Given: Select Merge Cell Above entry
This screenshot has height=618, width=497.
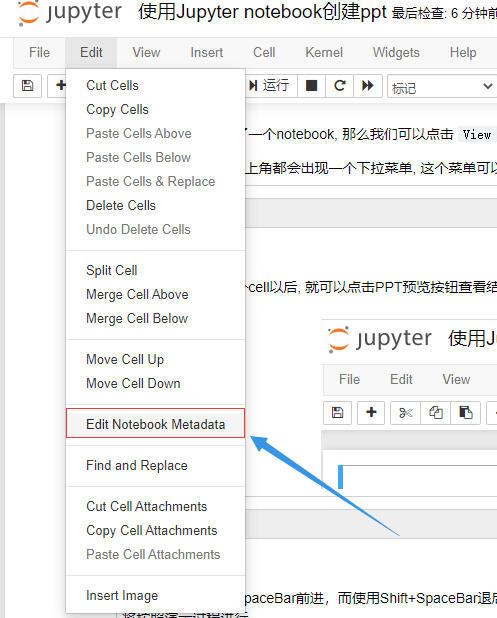Looking at the screenshot, I should coord(156,294).
